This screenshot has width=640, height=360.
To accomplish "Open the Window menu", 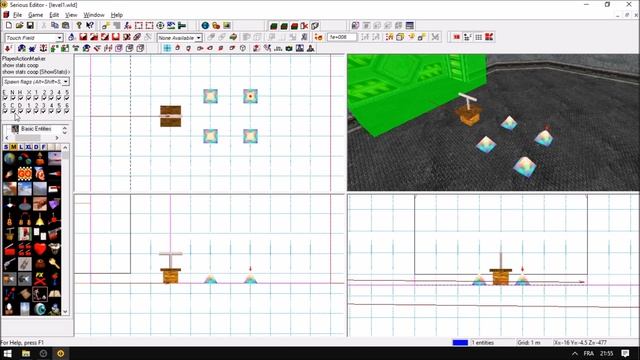I will point(94,15).
